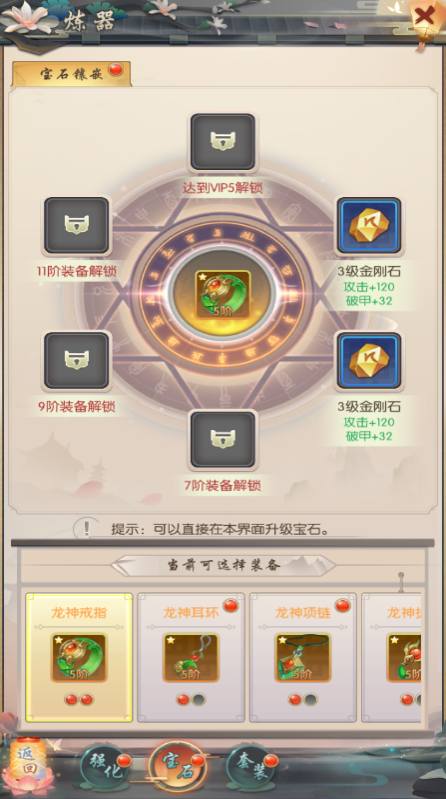Click the locked VIP5 gem slot
Image resolution: width=446 pixels, height=799 pixels.
coord(223,142)
